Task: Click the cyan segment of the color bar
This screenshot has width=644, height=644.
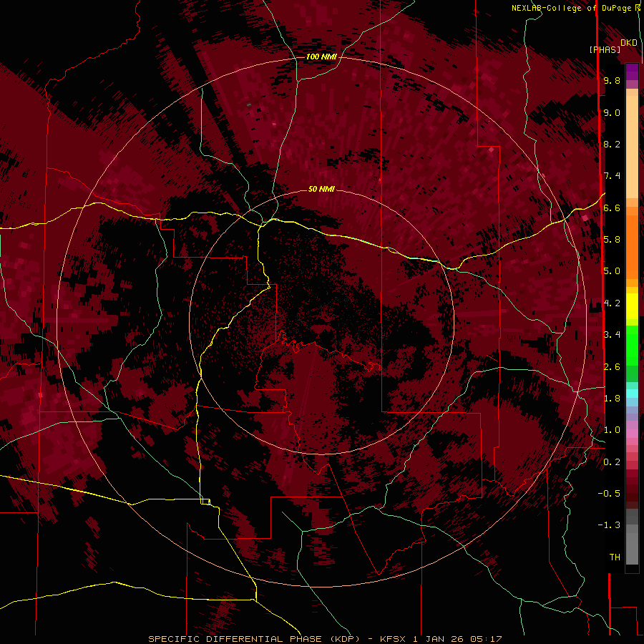Action: point(632,394)
